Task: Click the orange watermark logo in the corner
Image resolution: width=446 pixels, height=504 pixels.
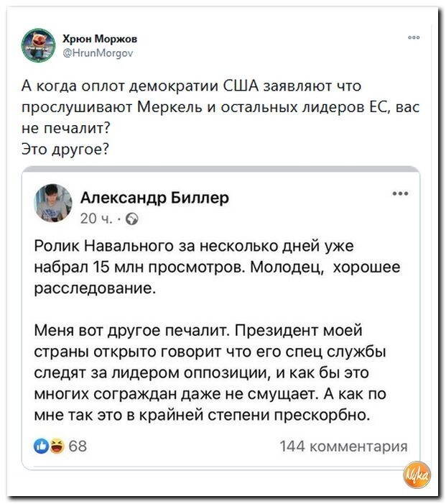Action: (x=417, y=475)
